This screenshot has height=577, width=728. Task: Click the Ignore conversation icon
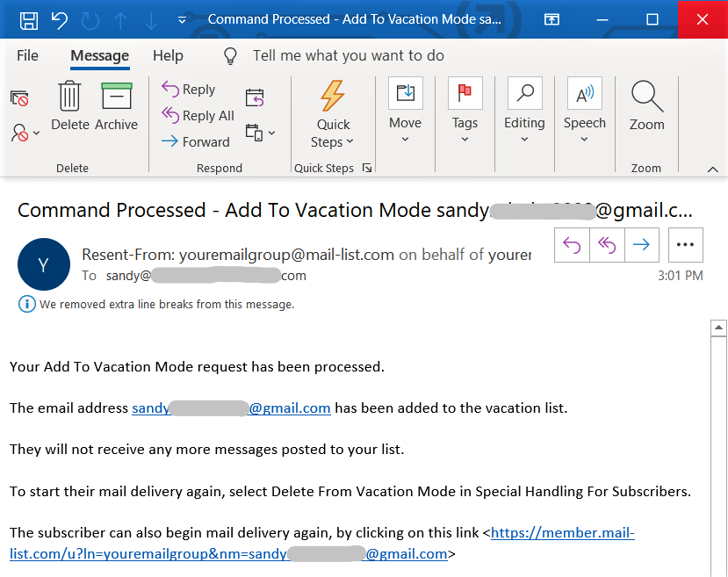tap(19, 97)
